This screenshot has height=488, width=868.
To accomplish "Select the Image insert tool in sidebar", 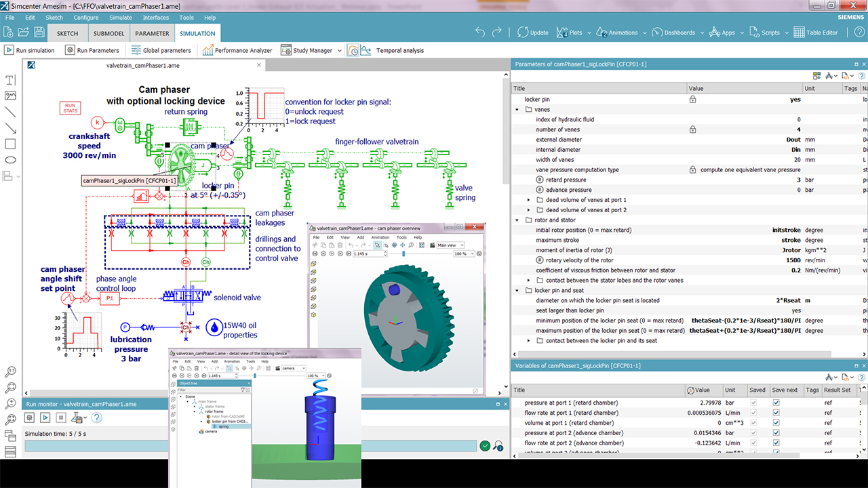I will (x=10, y=96).
